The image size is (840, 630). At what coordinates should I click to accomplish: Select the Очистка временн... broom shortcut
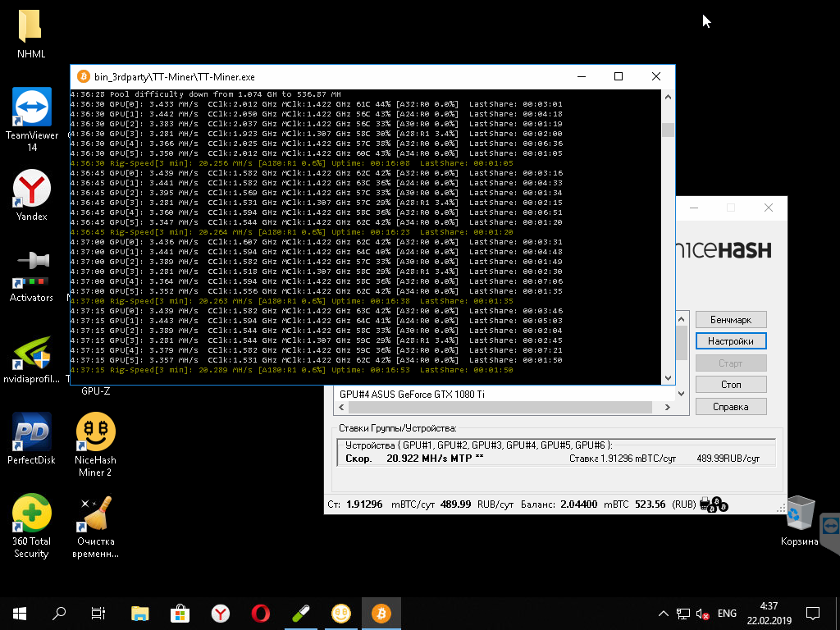(x=95, y=526)
